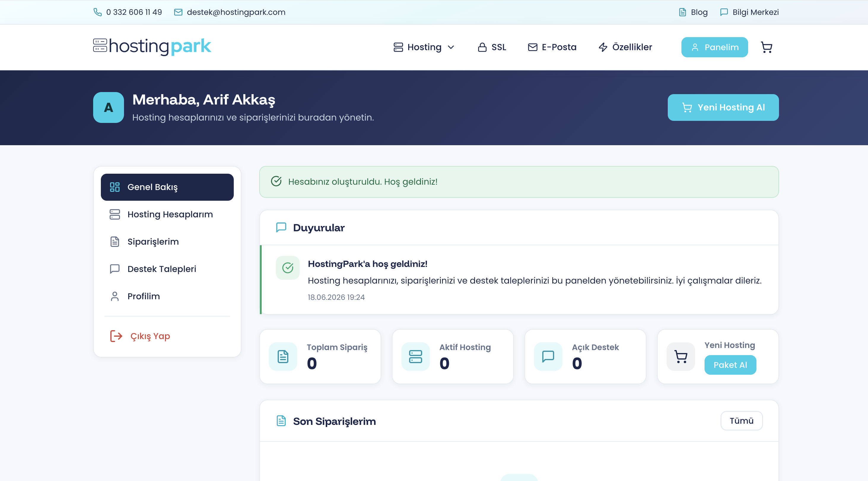The width and height of the screenshot is (868, 481).
Task: Open Destek Talepleri in the sidebar
Action: tap(167, 269)
